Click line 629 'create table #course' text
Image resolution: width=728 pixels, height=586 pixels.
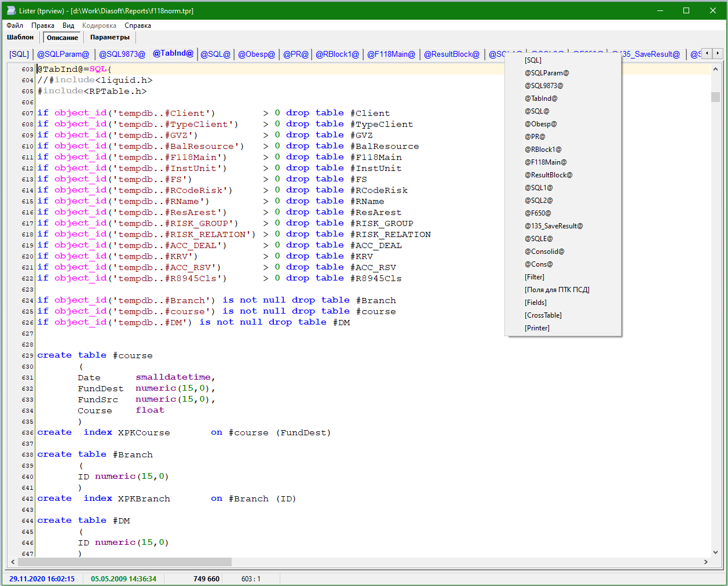coord(95,355)
